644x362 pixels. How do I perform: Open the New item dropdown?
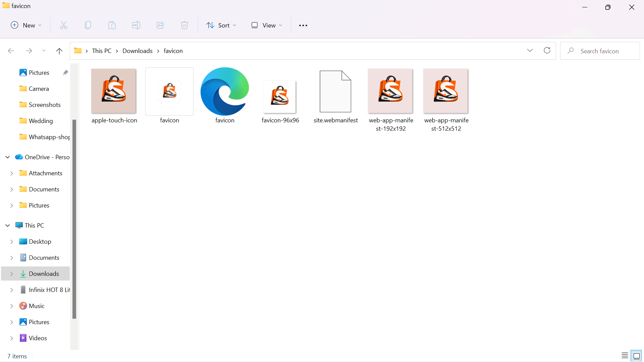[26, 25]
